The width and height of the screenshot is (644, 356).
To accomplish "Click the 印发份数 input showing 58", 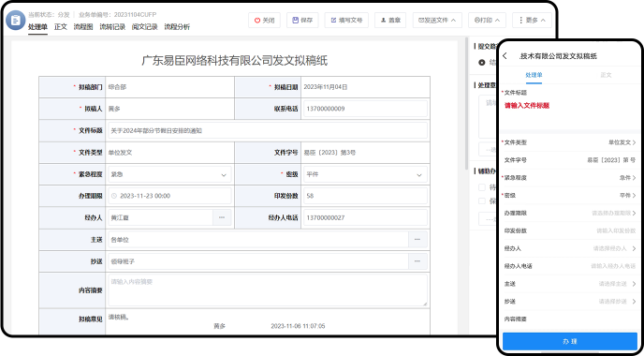I will coord(365,196).
